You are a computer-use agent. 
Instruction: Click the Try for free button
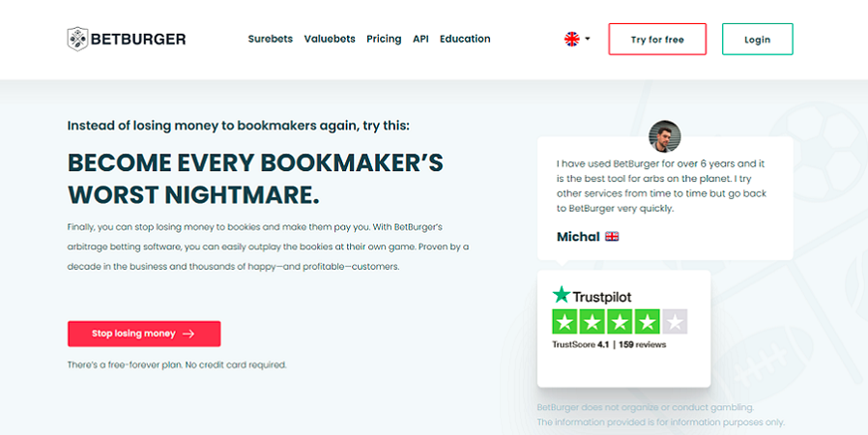(x=657, y=40)
